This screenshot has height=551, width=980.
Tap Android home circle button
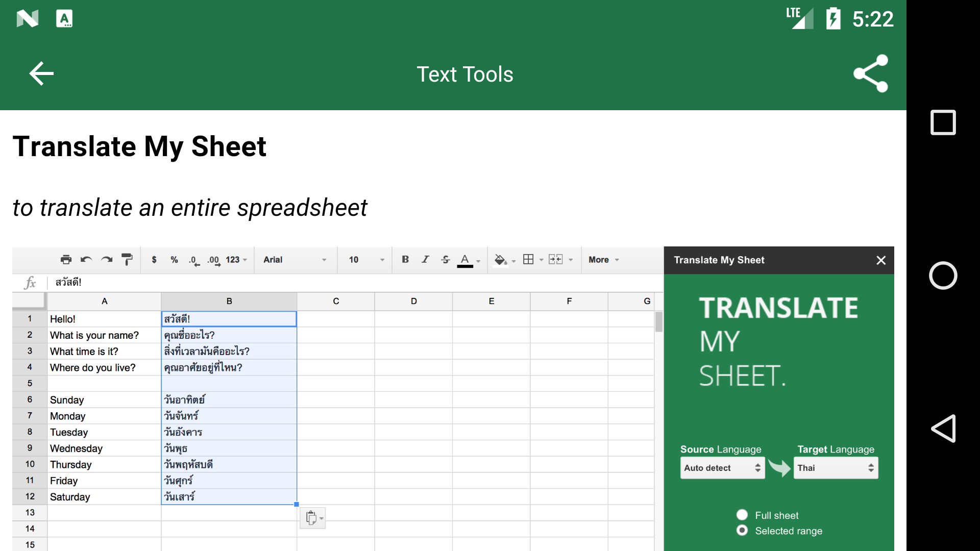[943, 275]
